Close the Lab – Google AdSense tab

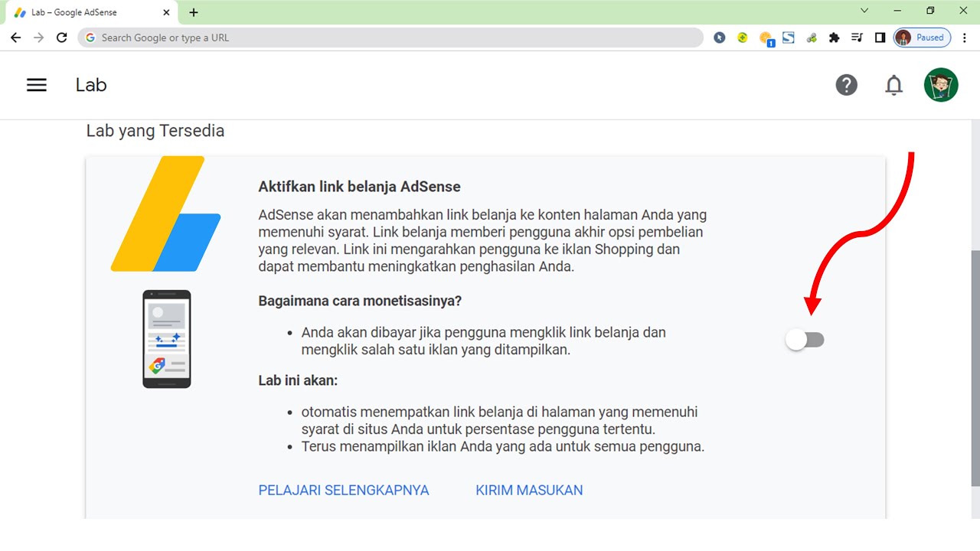(168, 13)
